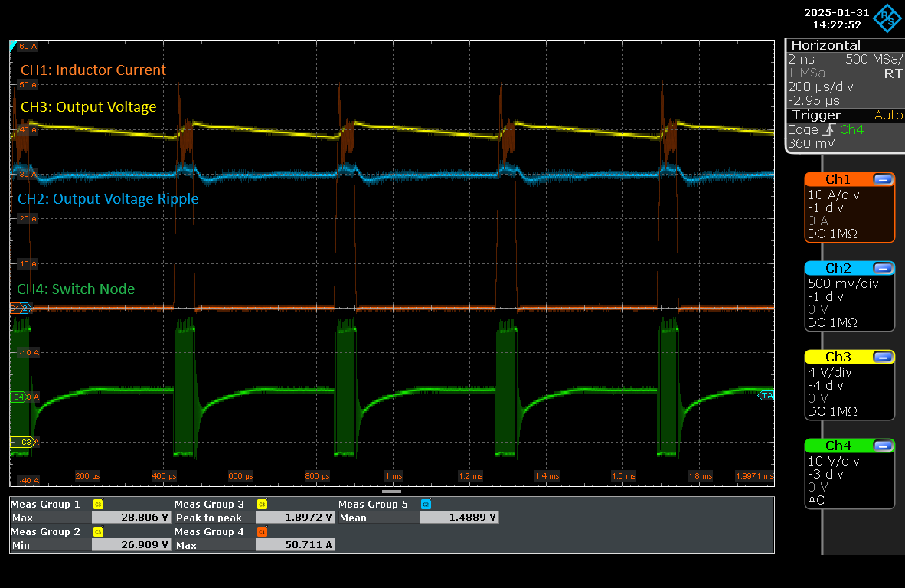The image size is (905, 588).
Task: Minimize the Ch2 signal icon
Action: (x=883, y=268)
